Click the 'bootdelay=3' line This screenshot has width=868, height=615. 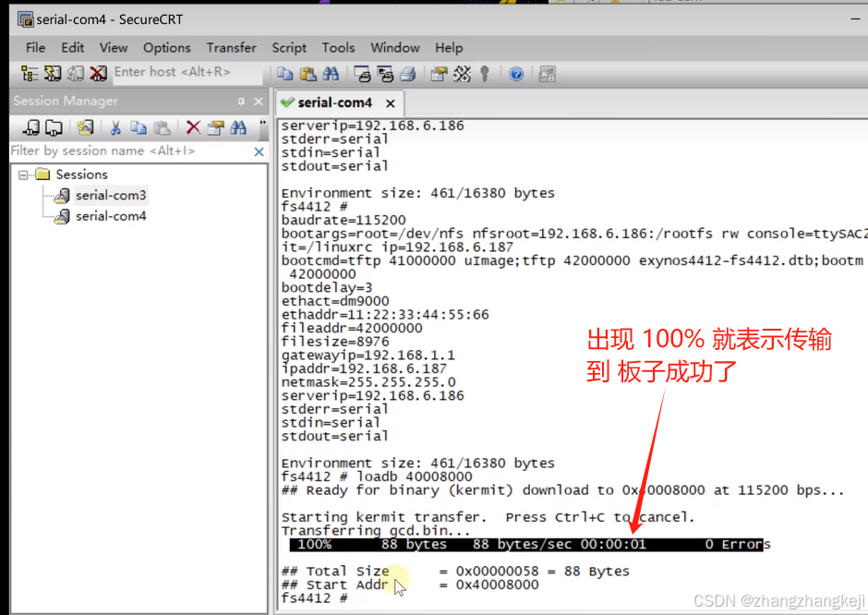[x=327, y=287]
